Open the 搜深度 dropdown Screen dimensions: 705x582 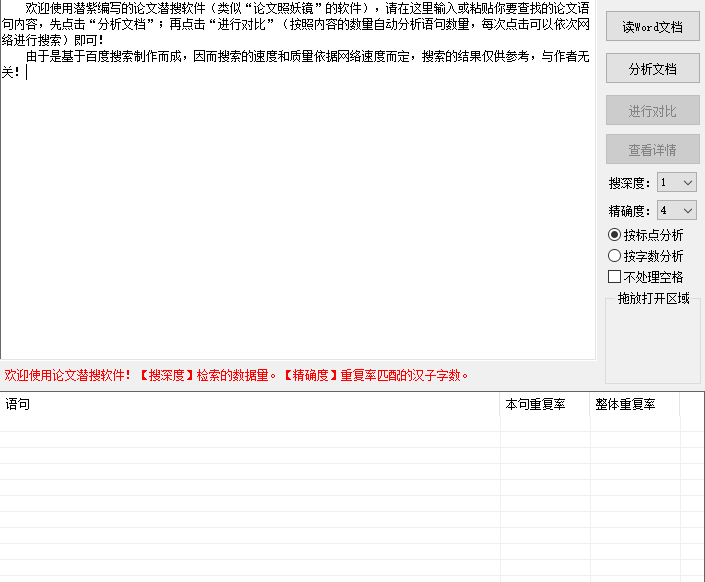tap(677, 183)
